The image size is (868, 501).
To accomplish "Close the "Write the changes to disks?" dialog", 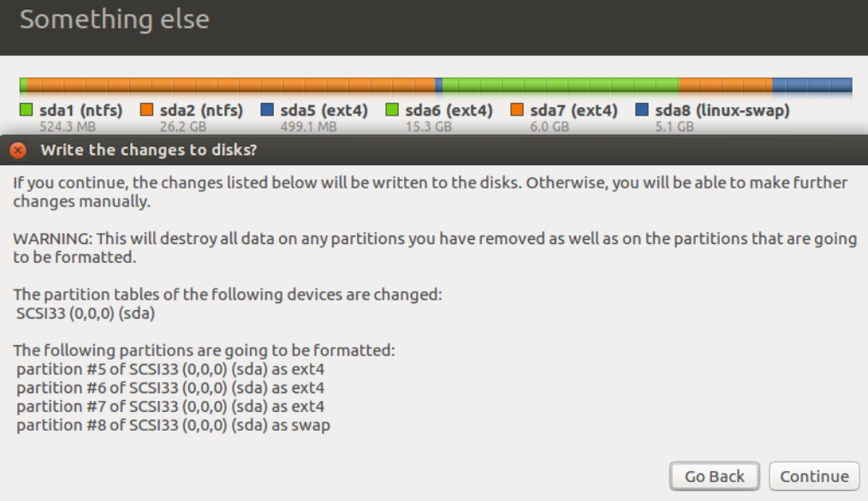I will [17, 151].
